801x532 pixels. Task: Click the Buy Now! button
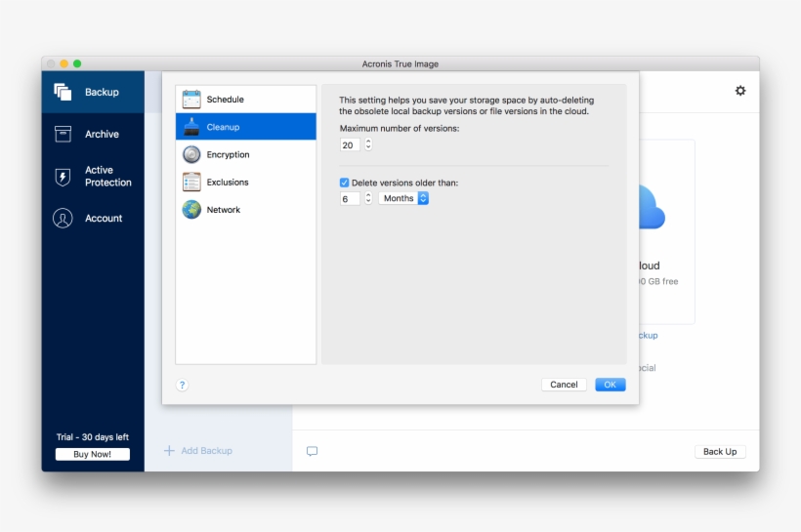pos(93,454)
